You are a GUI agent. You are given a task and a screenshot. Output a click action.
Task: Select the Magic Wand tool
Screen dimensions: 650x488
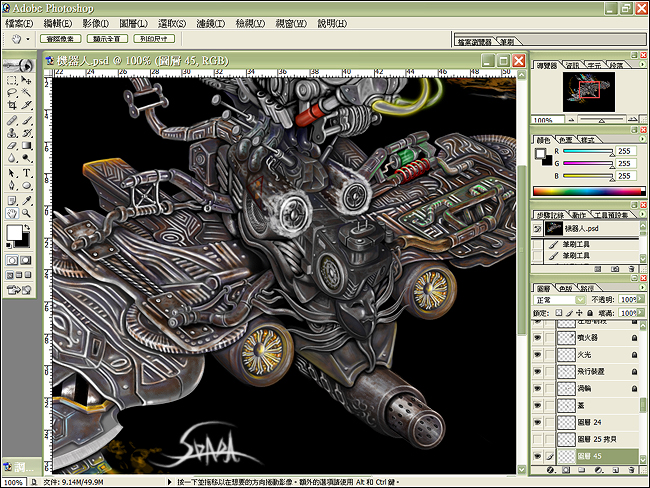[x=26, y=92]
